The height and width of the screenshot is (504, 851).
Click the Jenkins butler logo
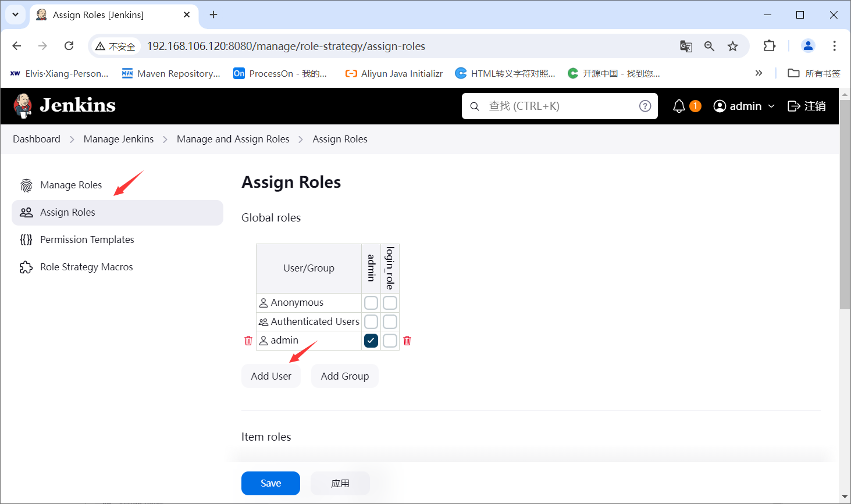(23, 106)
